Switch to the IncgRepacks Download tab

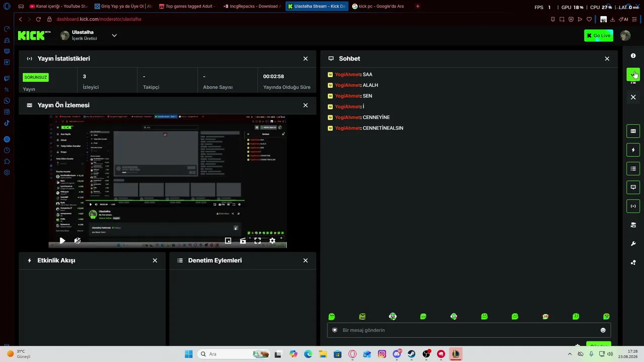click(252, 7)
